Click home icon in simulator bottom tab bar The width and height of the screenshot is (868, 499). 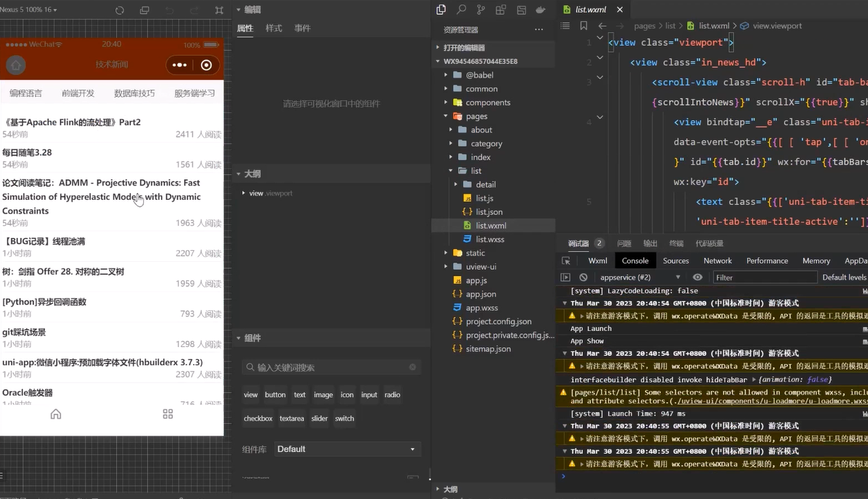click(x=56, y=414)
